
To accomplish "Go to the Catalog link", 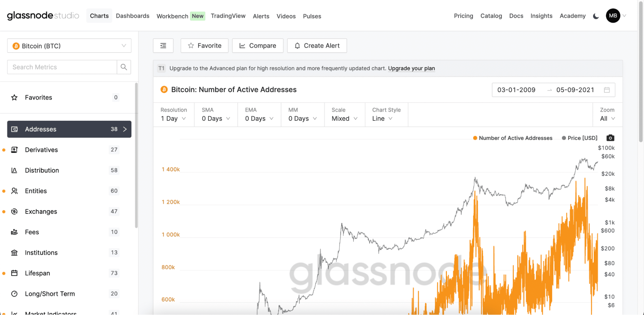I will click(x=491, y=16).
